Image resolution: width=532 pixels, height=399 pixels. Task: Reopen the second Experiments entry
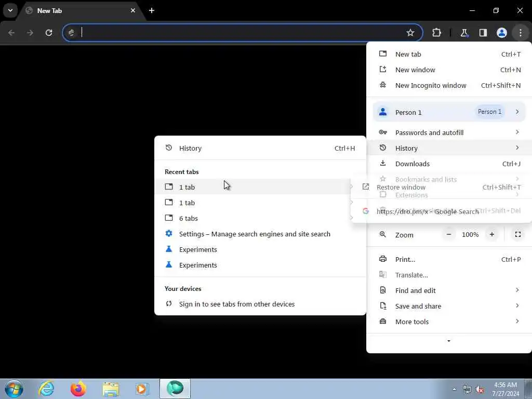pyautogui.click(x=260, y=265)
